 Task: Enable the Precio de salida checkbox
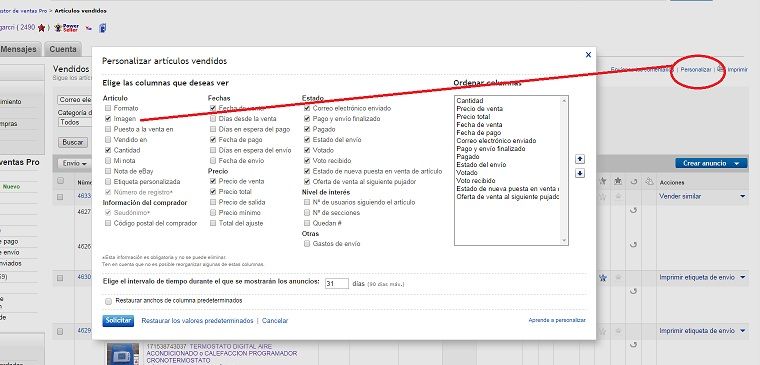[x=213, y=202]
